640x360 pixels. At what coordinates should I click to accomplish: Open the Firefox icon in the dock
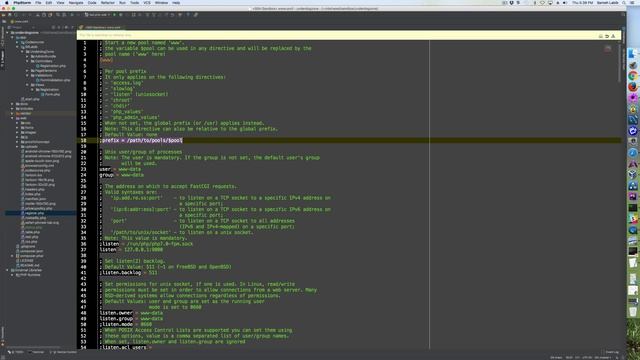pos(633,87)
